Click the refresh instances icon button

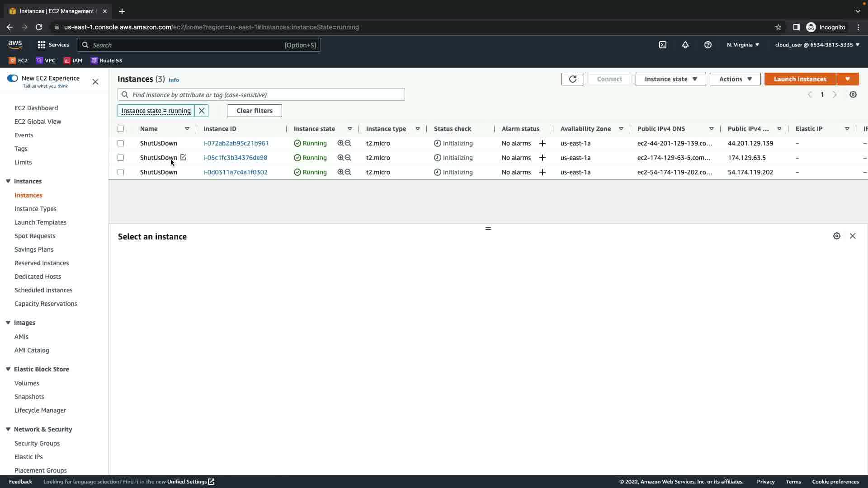click(572, 79)
